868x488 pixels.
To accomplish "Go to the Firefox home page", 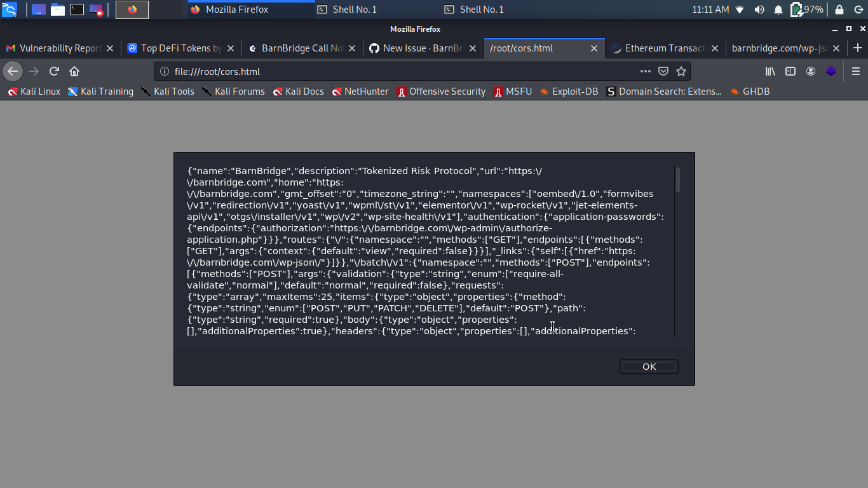I will click(x=74, y=71).
